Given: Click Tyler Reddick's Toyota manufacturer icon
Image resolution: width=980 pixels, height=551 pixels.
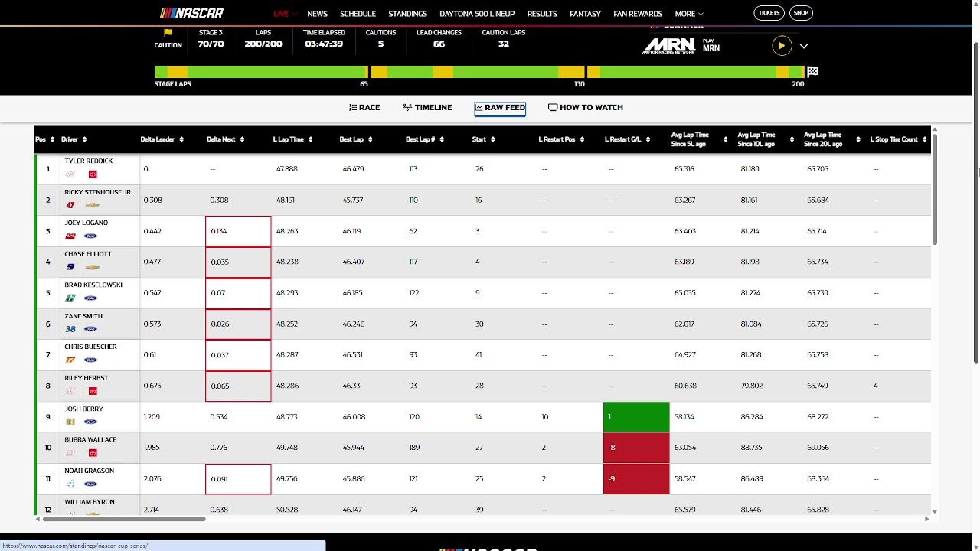Looking at the screenshot, I should pyautogui.click(x=93, y=174).
